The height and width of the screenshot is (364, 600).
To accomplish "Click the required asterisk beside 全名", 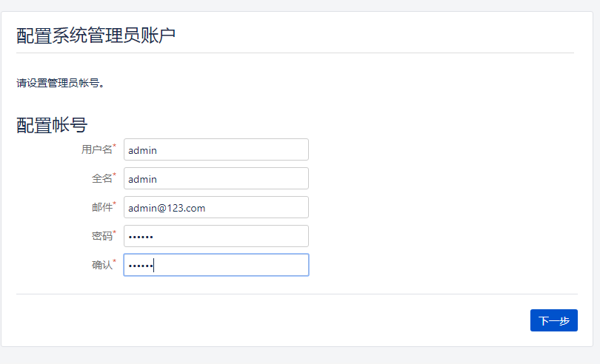I will tap(115, 175).
